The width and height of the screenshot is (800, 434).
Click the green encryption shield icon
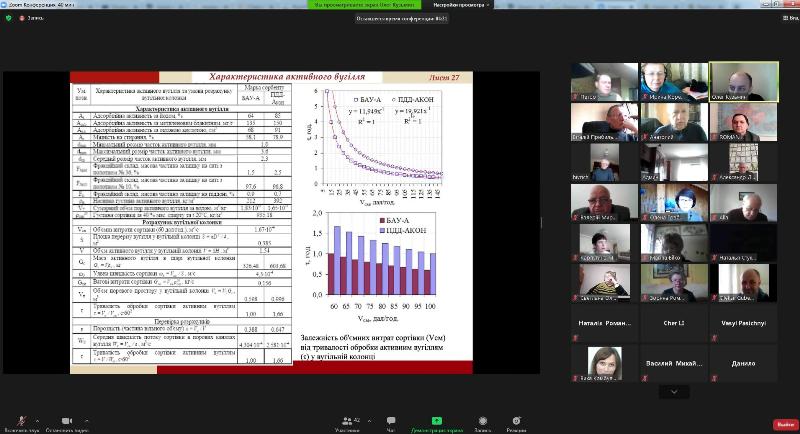8,18
